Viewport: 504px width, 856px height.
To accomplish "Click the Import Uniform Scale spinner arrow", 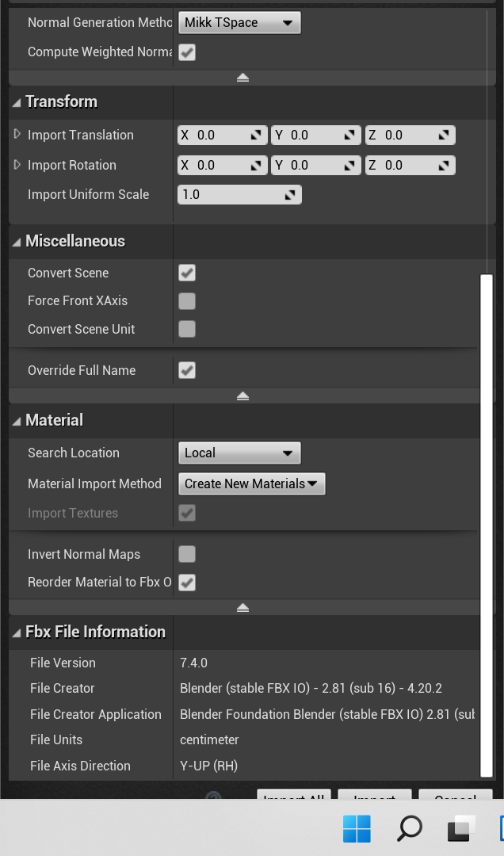I will coord(291,195).
